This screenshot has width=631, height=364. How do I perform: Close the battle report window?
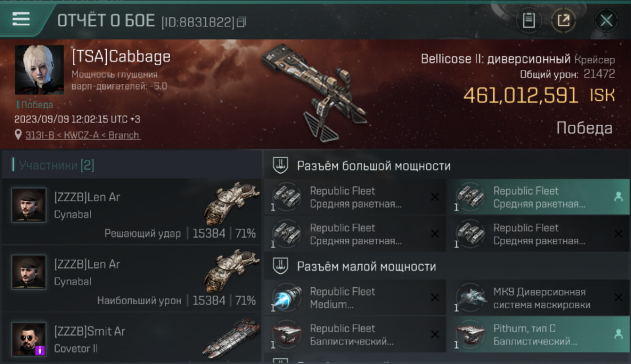click(x=606, y=20)
